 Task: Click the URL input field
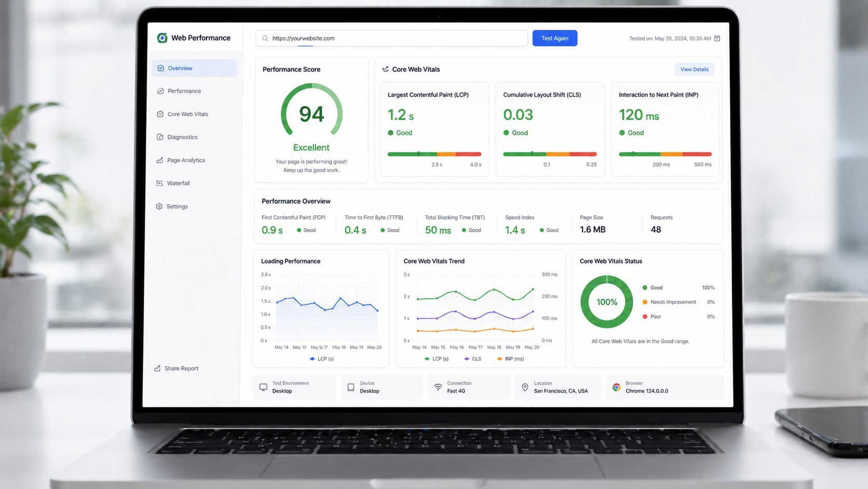[395, 38]
